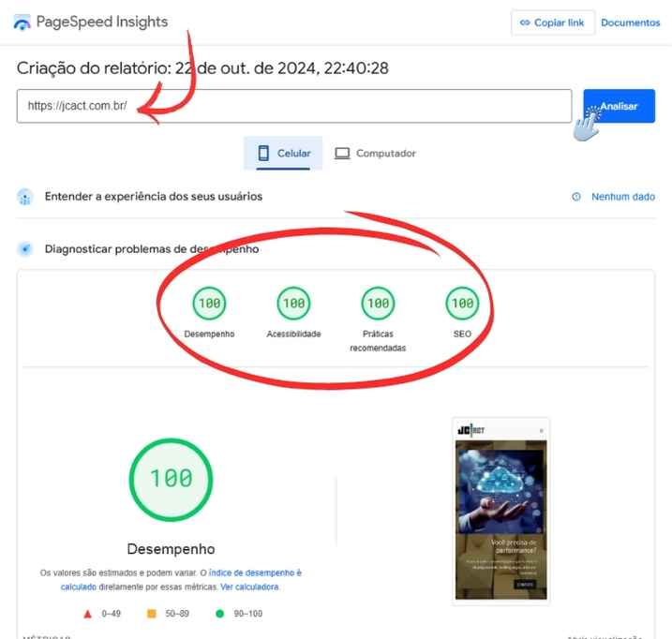Click the diagnose performance section icon
This screenshot has width=672, height=639.
coord(25,249)
